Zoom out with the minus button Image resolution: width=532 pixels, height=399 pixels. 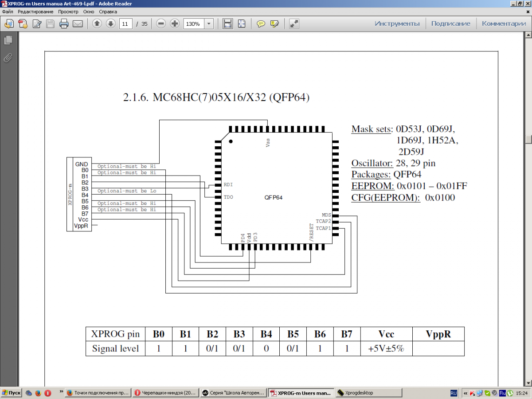[x=161, y=23]
